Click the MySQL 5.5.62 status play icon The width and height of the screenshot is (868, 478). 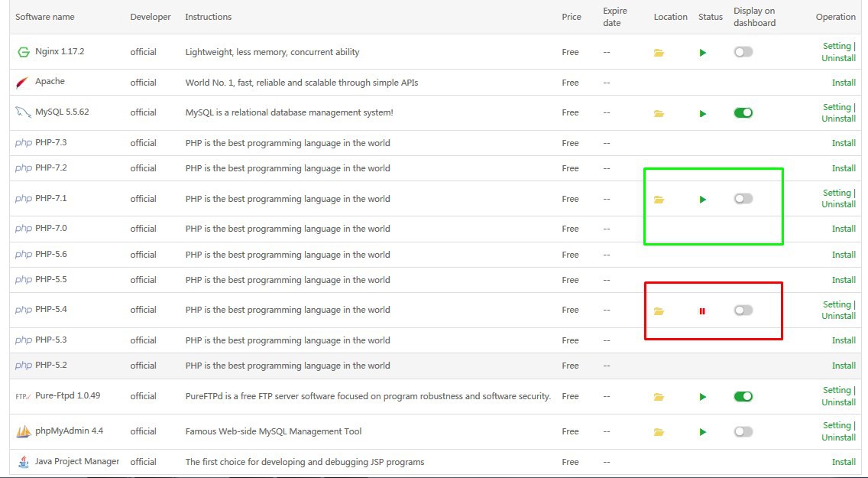(702, 113)
